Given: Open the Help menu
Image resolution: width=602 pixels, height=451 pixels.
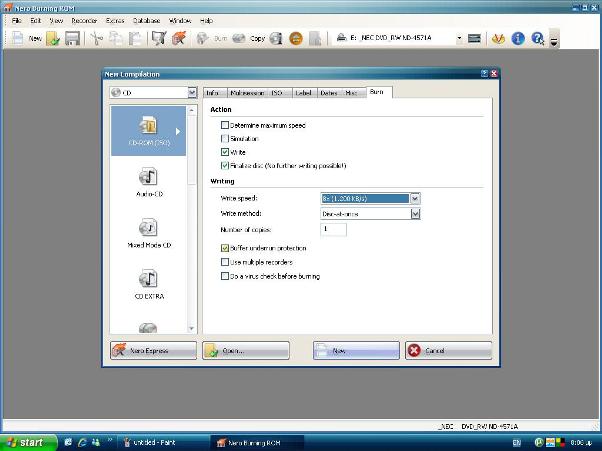Looking at the screenshot, I should pos(206,21).
